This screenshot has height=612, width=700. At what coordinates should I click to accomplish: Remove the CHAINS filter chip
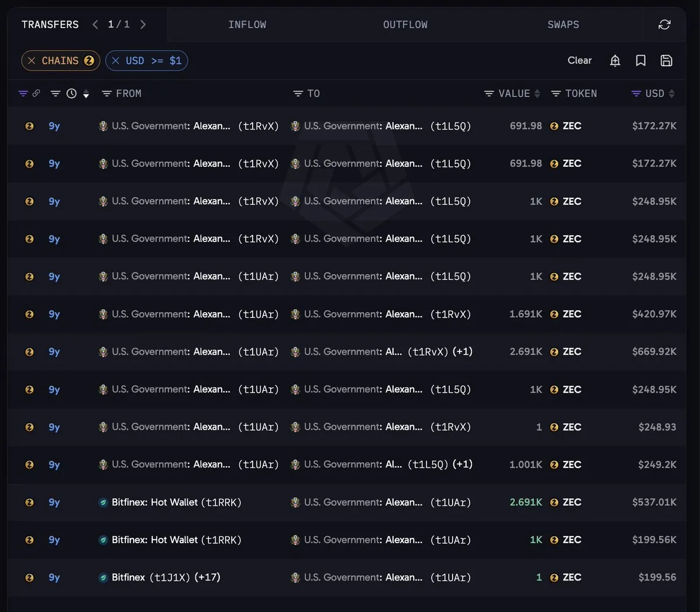(x=32, y=61)
